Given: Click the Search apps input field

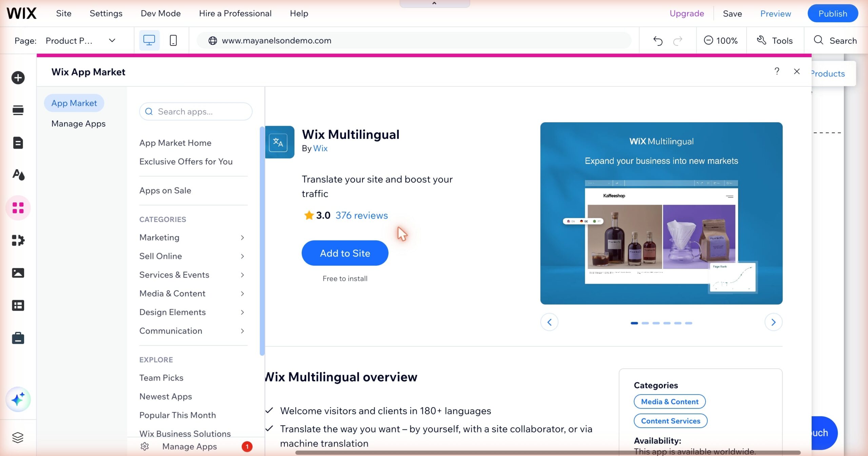Looking at the screenshot, I should pyautogui.click(x=196, y=111).
